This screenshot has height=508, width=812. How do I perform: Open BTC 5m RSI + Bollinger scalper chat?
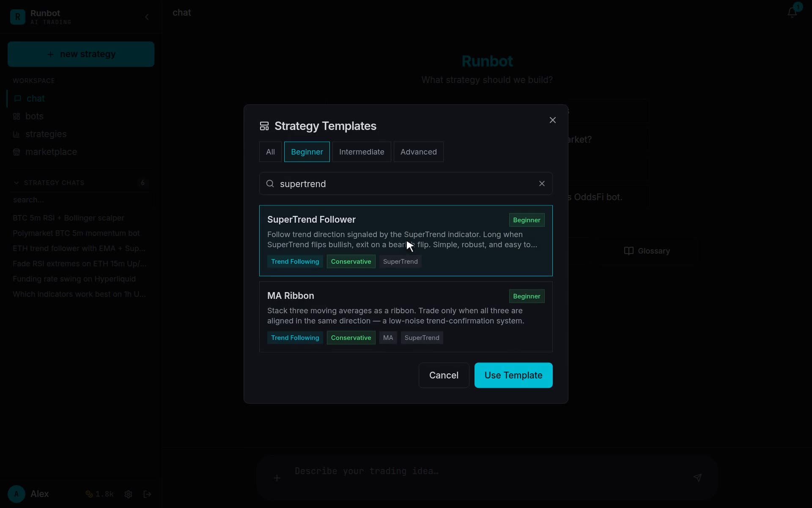tap(69, 218)
